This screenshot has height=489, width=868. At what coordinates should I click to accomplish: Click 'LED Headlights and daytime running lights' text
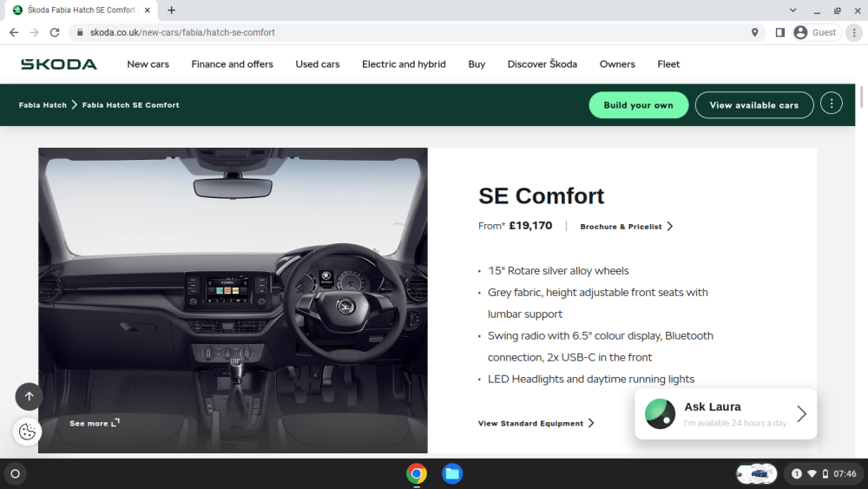coord(590,380)
